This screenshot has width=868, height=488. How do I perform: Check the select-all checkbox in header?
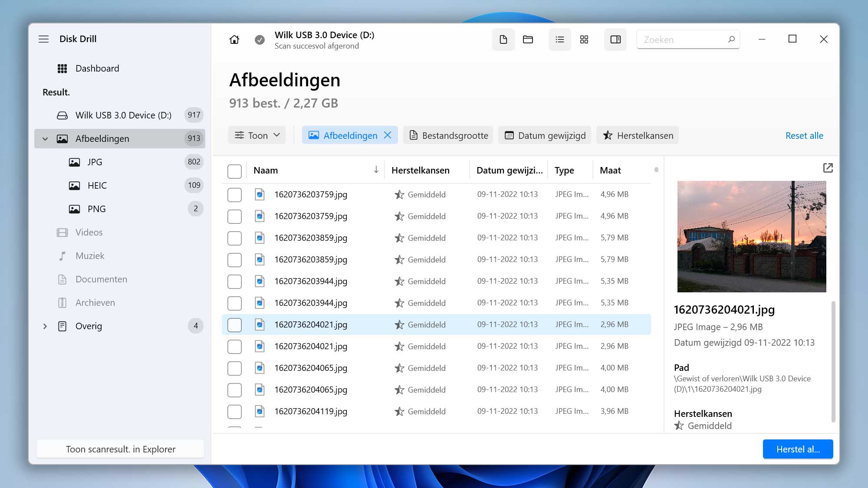click(x=234, y=171)
